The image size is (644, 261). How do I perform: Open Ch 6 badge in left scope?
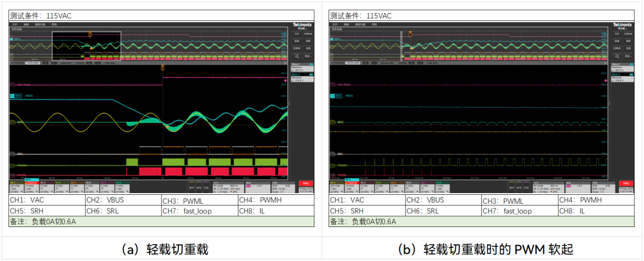(92, 187)
